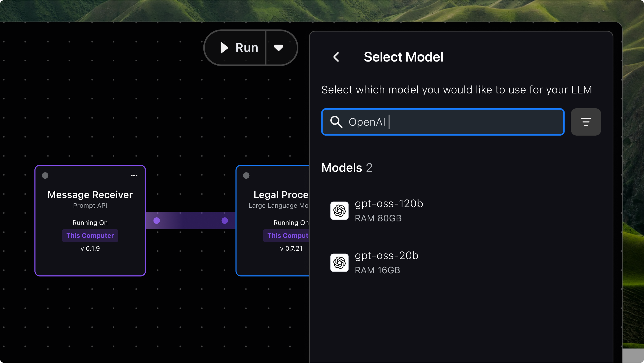Open the model filter options

click(586, 122)
